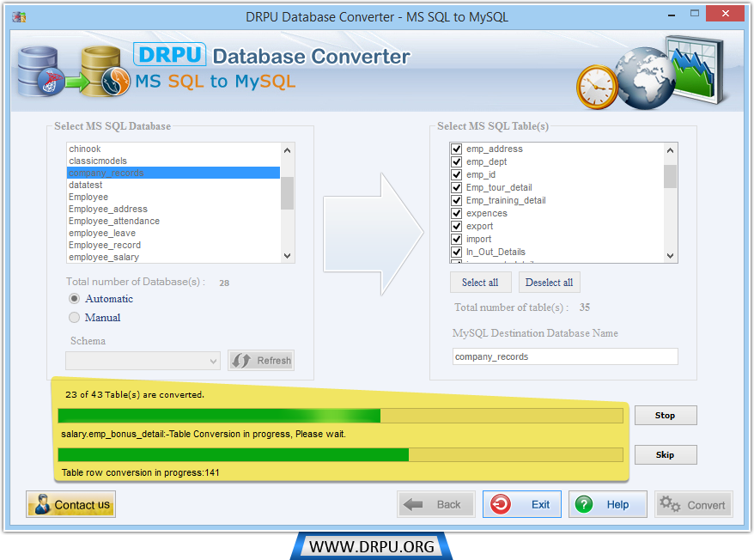Toggle the emp_address checkbox
Image resolution: width=754 pixels, height=560 pixels.
456,149
